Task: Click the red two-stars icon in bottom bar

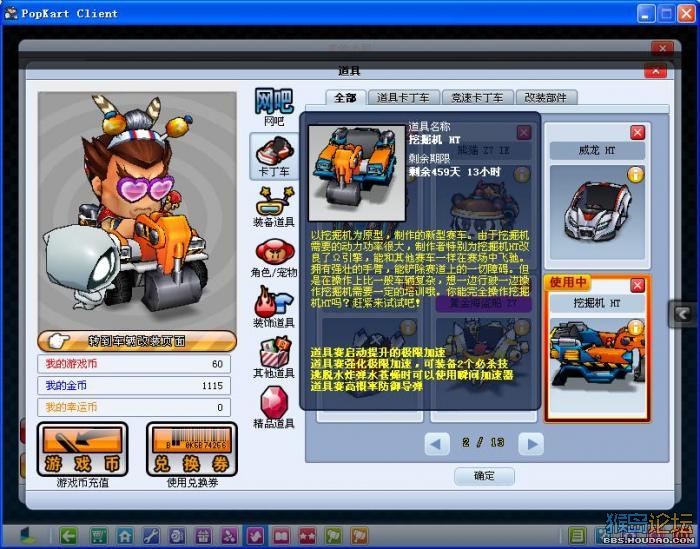Action: click(308, 535)
